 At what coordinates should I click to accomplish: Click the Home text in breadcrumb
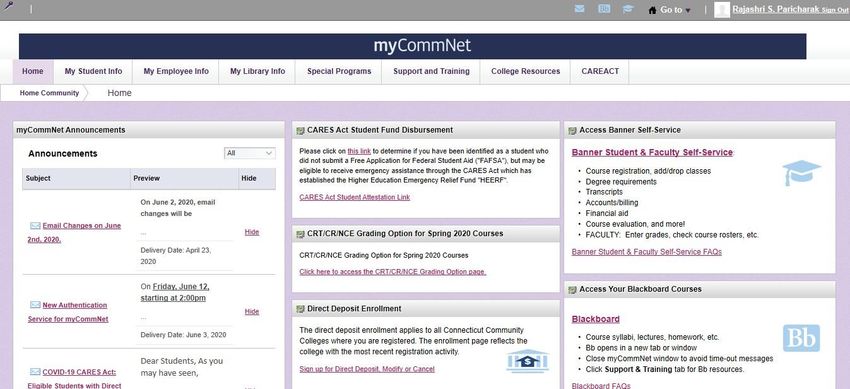click(x=119, y=93)
